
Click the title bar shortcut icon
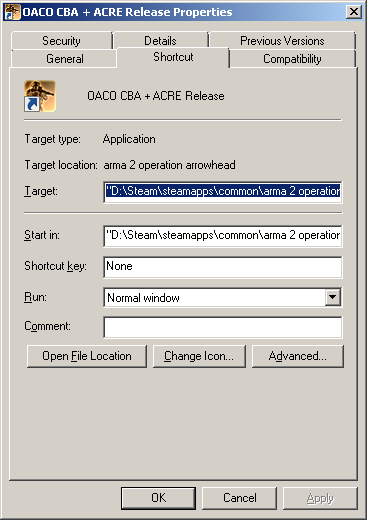pos(12,12)
